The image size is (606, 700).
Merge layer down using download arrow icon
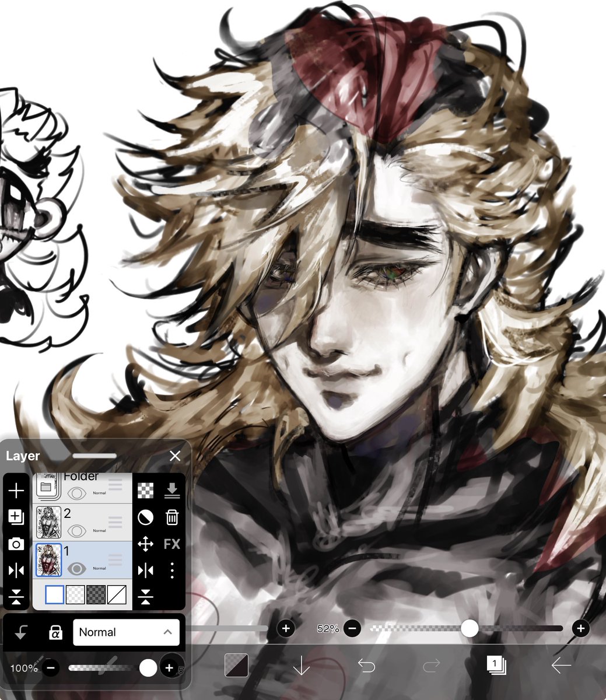[x=172, y=491]
